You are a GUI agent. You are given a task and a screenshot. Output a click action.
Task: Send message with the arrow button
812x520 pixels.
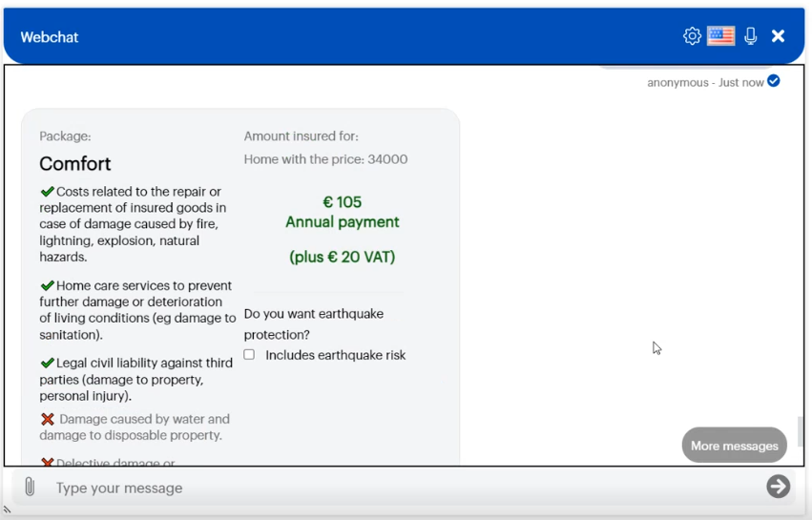click(779, 487)
